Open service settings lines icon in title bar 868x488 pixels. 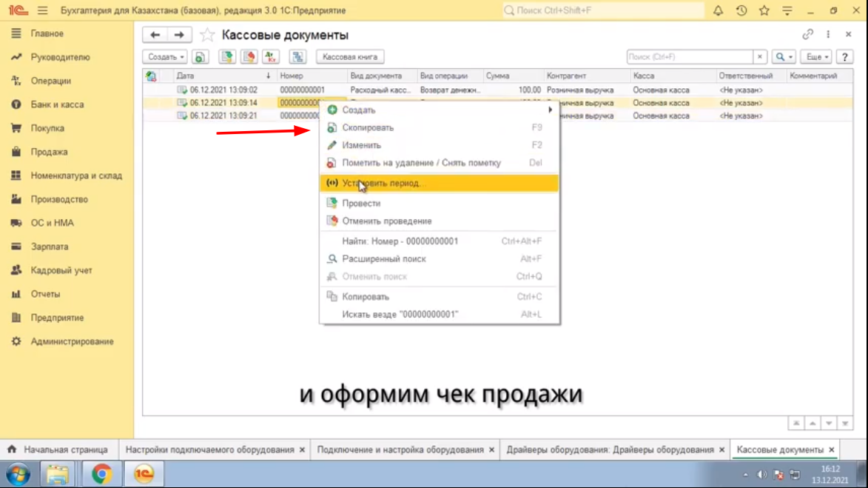point(787,10)
